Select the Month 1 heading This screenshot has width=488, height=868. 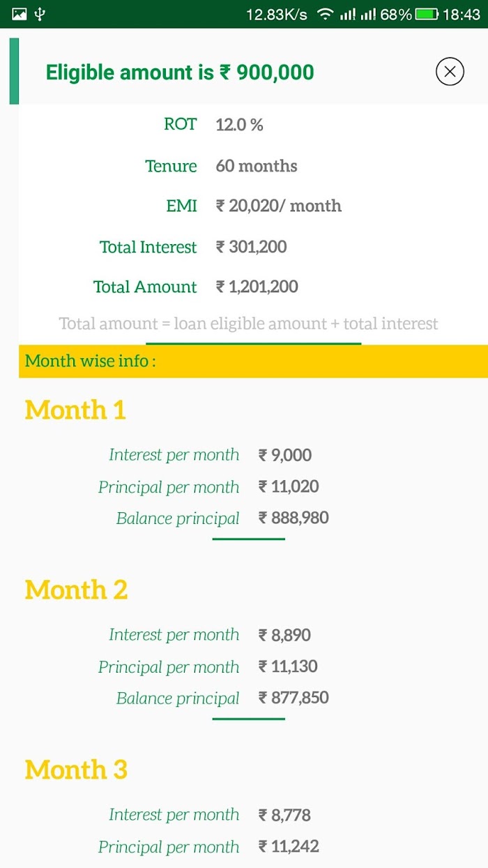[x=75, y=410]
